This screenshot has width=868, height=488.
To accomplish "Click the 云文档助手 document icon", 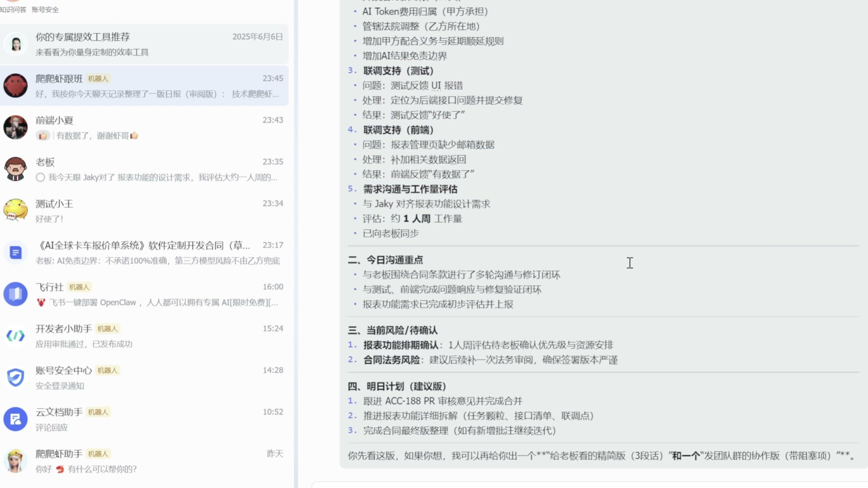I will 16,419.
